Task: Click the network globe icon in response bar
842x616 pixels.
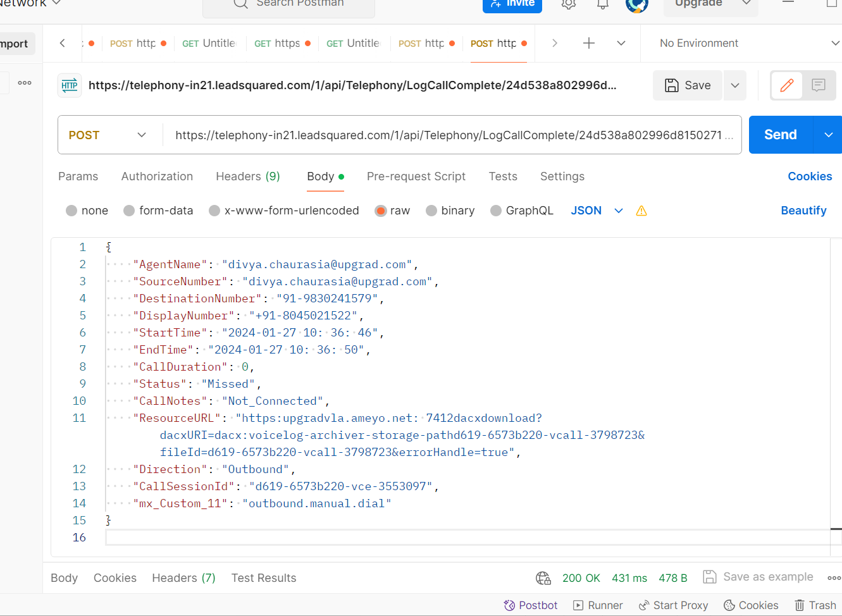Action: click(x=543, y=578)
